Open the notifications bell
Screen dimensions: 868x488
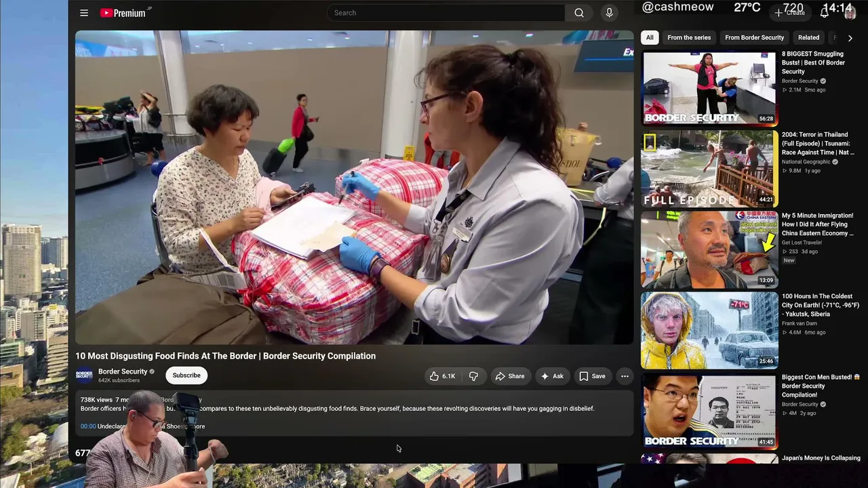tap(825, 12)
